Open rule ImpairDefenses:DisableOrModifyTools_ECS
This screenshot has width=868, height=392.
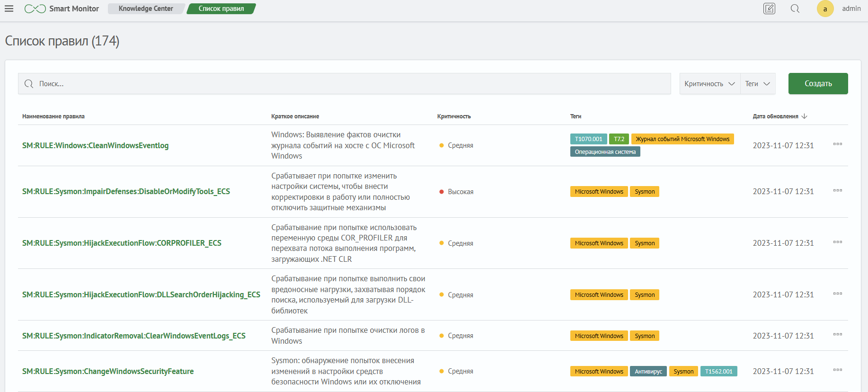(126, 191)
